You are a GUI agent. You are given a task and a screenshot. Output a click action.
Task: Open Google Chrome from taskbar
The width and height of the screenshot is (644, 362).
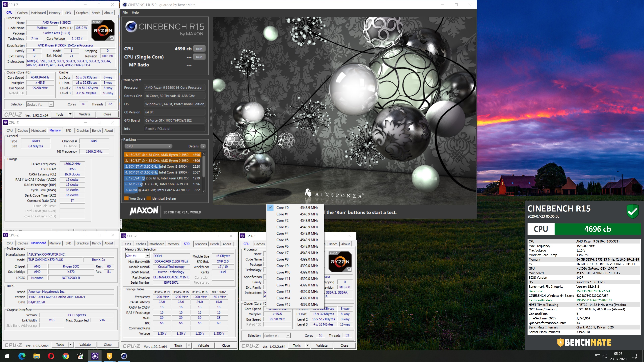pyautogui.click(x=66, y=356)
